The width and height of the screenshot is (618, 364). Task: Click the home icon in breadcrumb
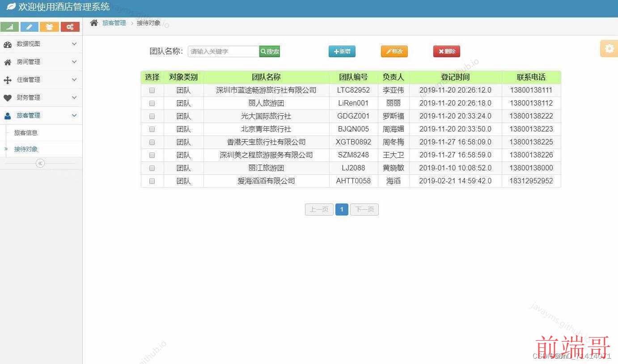[x=94, y=23]
